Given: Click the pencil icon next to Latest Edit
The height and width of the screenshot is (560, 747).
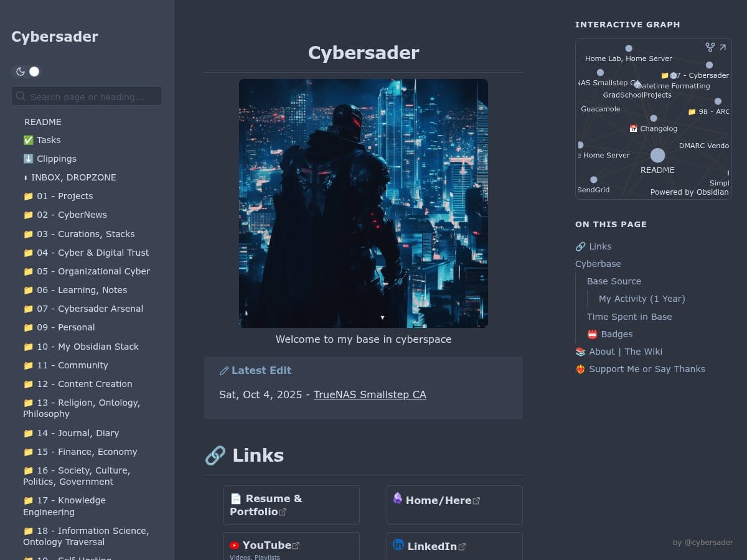Looking at the screenshot, I should coord(224,371).
